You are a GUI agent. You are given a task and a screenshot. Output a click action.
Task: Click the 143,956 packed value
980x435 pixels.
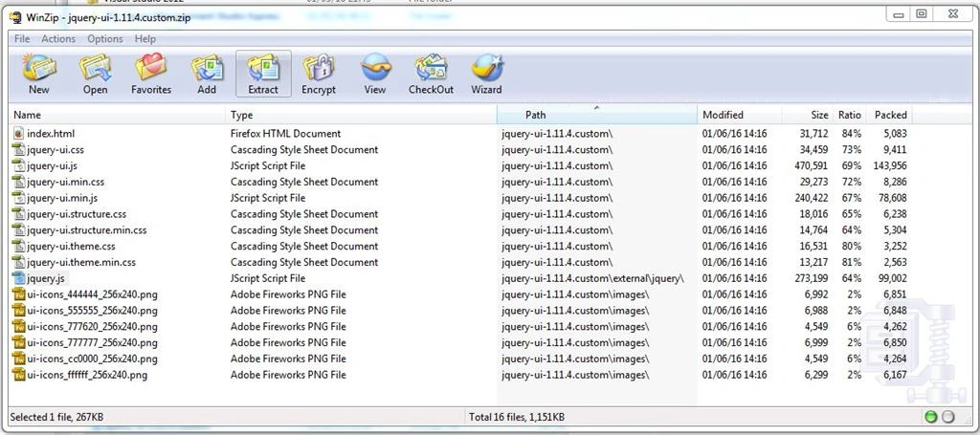coord(889,166)
